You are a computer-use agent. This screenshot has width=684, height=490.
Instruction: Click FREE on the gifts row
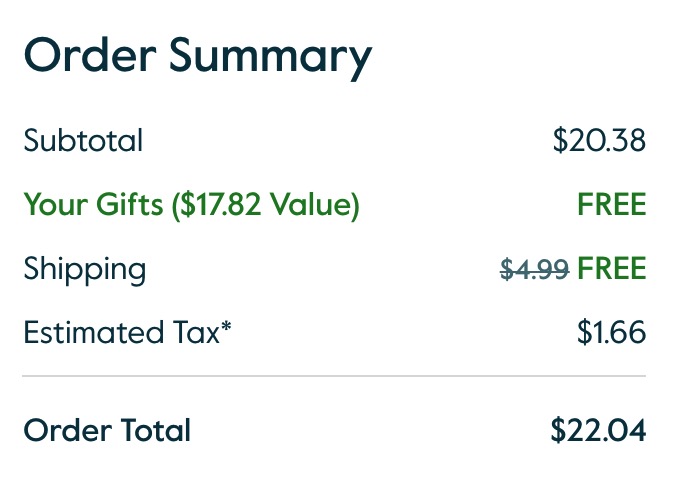click(x=611, y=205)
